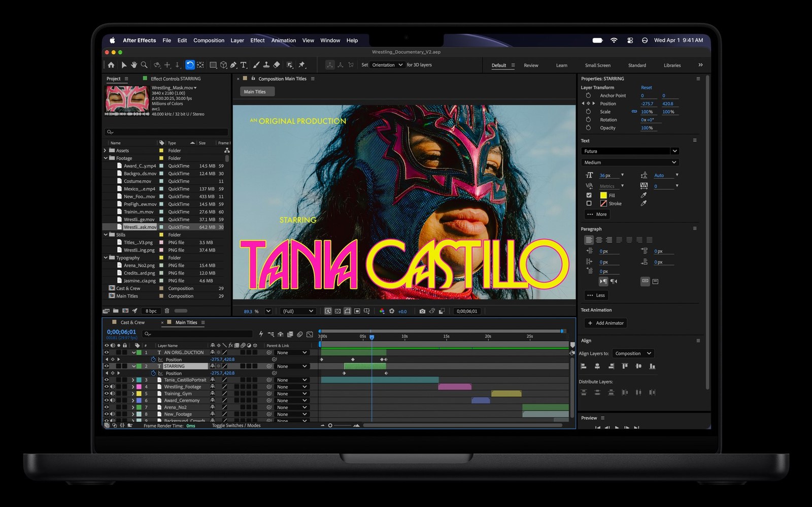Image resolution: width=812 pixels, height=507 pixels.
Task: Expand the Assets folder
Action: pyautogui.click(x=105, y=151)
